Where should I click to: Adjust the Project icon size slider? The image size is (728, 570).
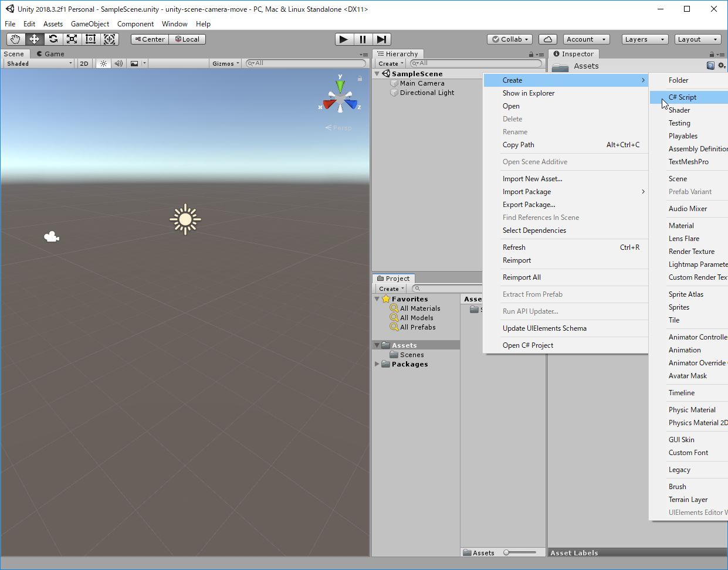pyautogui.click(x=520, y=552)
